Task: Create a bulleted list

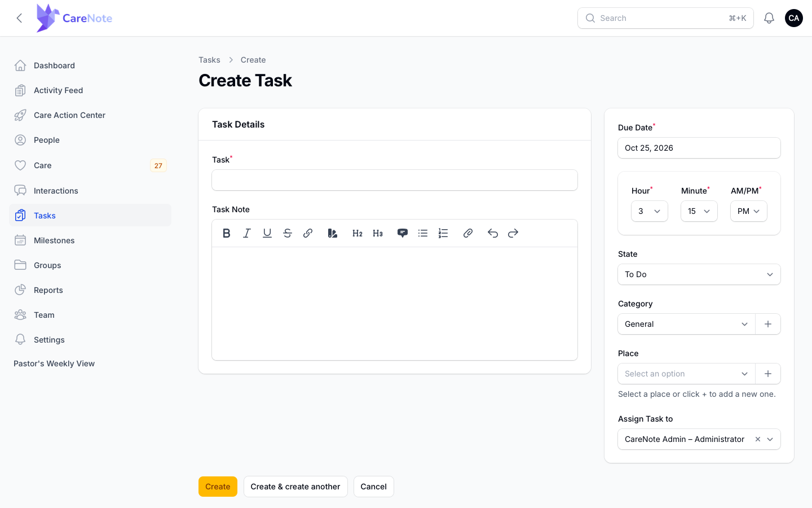Action: 423,233
